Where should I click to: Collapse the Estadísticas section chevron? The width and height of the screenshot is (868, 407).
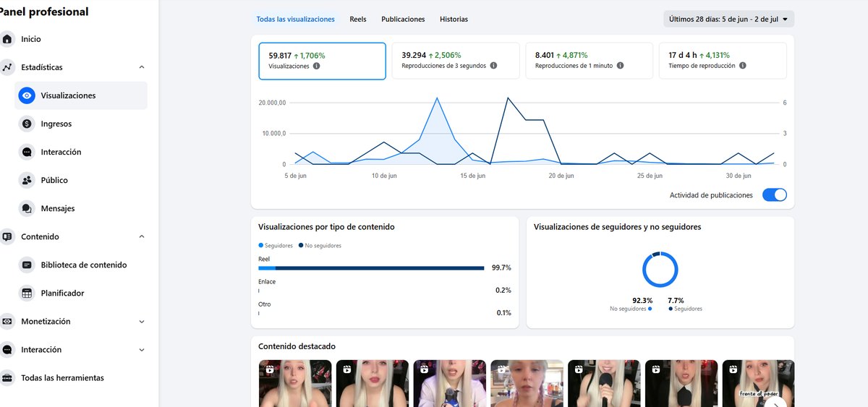point(142,67)
